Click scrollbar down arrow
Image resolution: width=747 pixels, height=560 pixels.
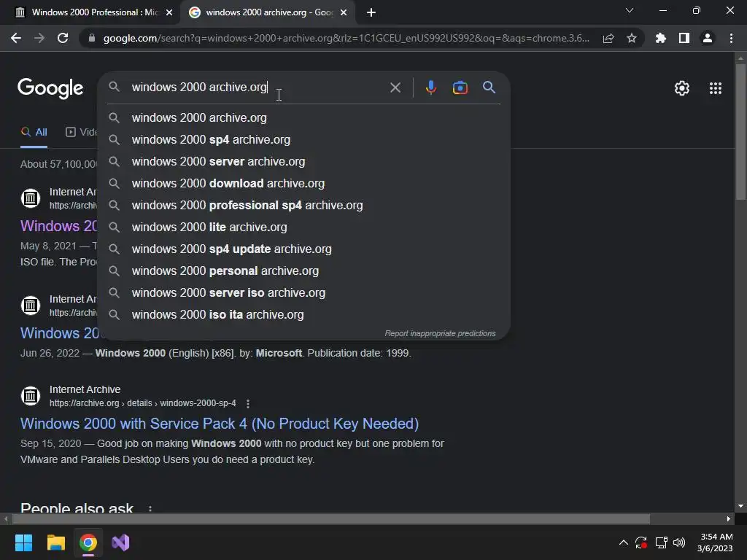[740, 506]
